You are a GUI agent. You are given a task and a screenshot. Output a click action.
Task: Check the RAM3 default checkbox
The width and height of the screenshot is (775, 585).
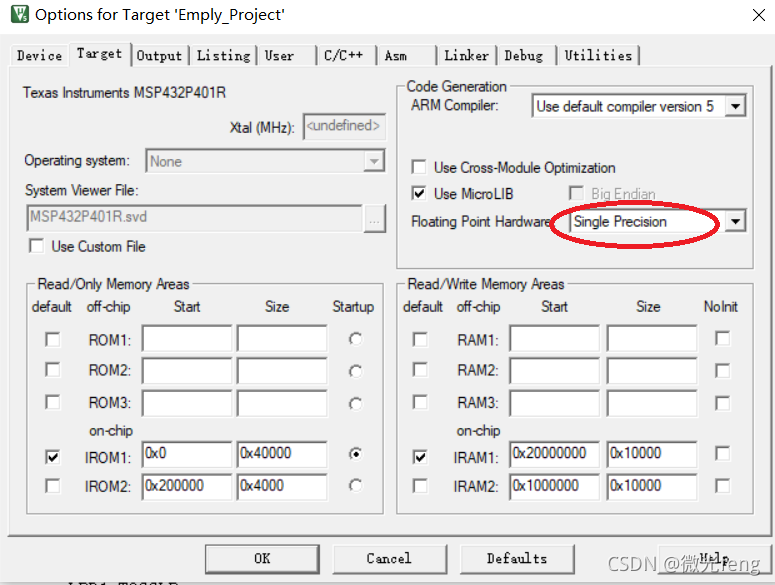coord(420,402)
